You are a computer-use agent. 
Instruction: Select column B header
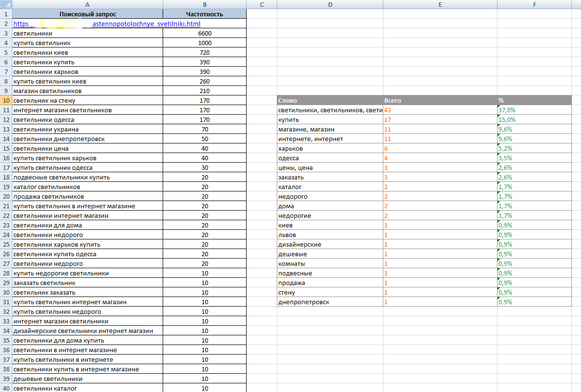pos(204,4)
